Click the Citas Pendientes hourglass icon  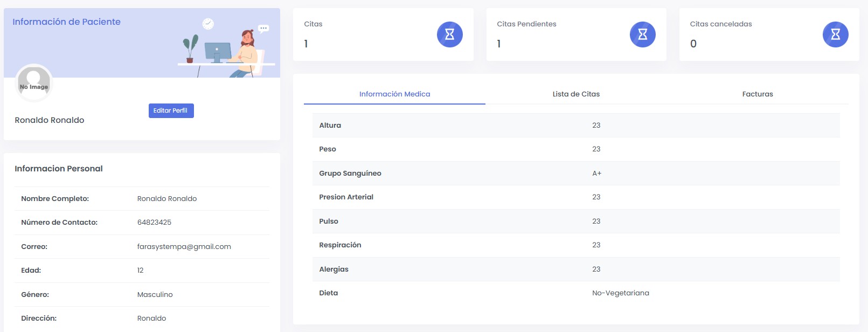pos(642,34)
